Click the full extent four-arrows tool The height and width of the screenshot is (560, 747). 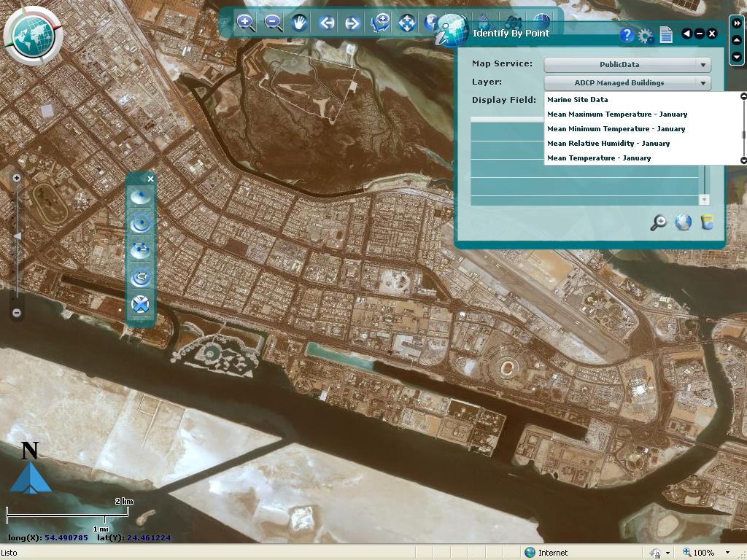click(x=406, y=23)
